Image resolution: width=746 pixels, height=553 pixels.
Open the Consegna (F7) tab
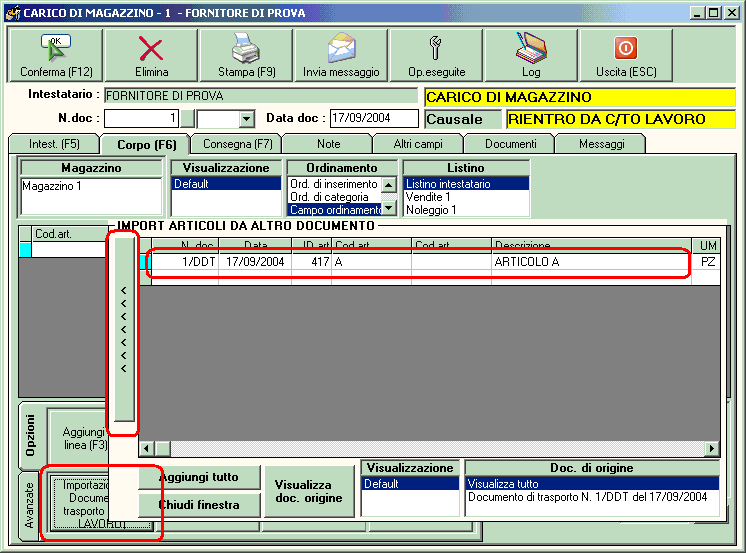237,144
